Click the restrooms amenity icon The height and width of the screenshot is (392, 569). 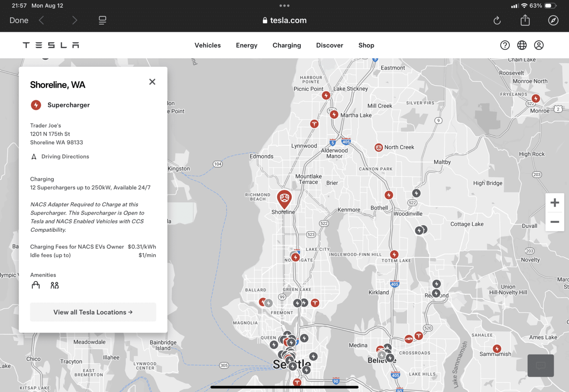(x=54, y=285)
